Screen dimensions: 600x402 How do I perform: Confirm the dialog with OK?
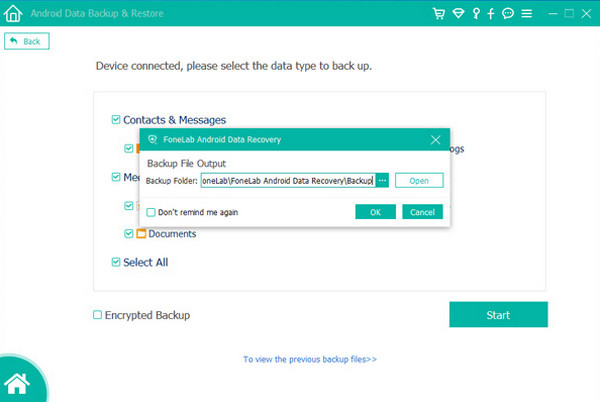coord(375,212)
